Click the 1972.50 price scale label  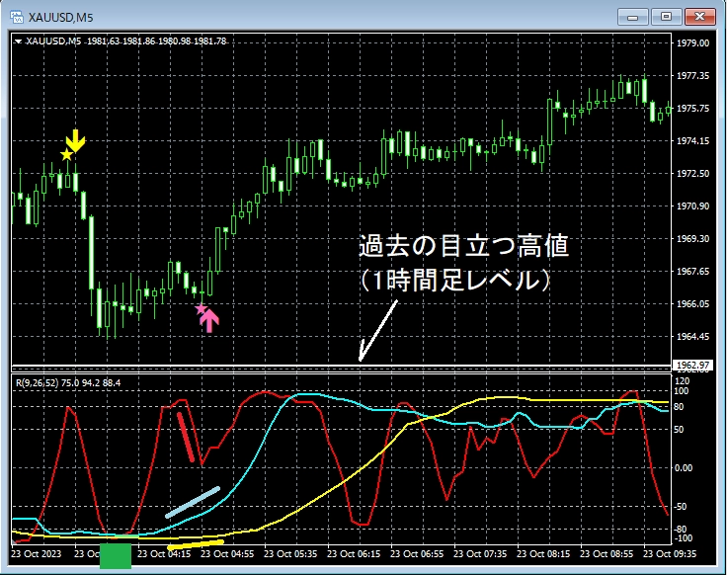pos(692,173)
